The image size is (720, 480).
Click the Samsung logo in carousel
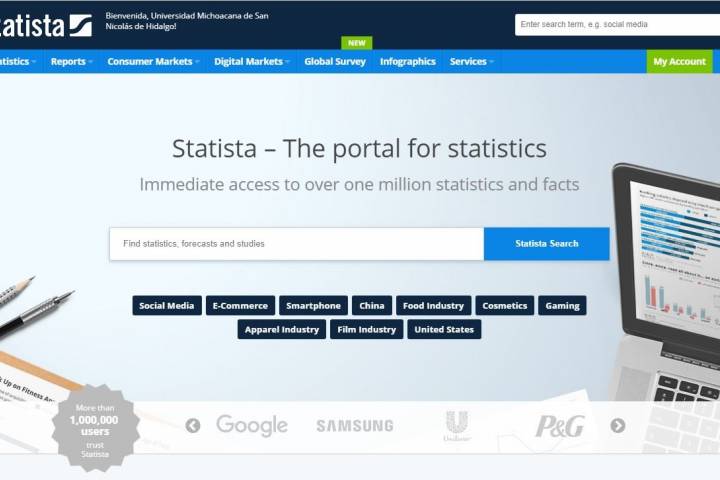[x=355, y=426]
